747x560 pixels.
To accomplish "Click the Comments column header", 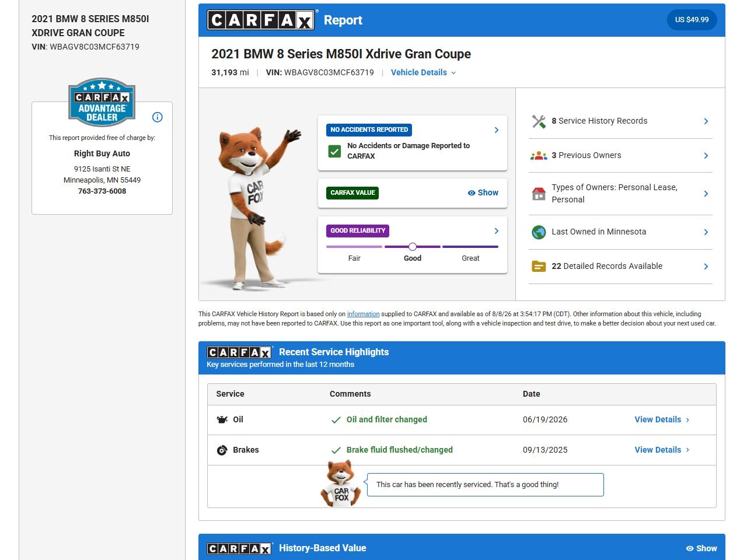I will [350, 394].
